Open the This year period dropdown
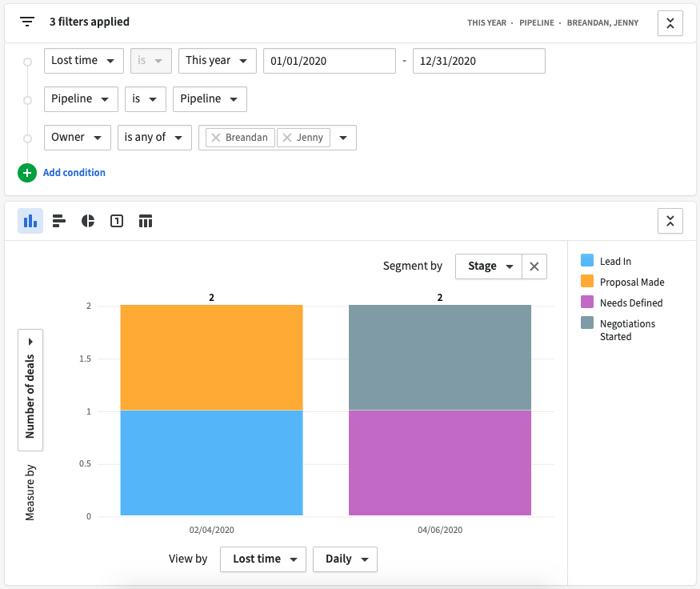This screenshot has height=589, width=700. pos(218,61)
